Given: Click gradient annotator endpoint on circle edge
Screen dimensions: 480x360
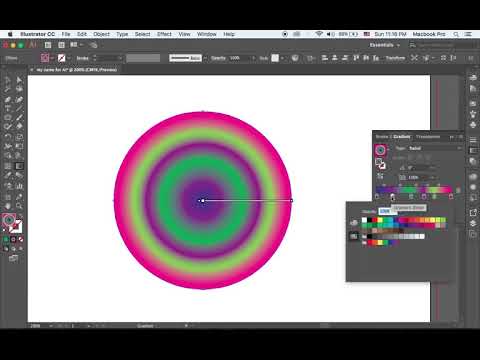Looking at the screenshot, I should pos(292,200).
